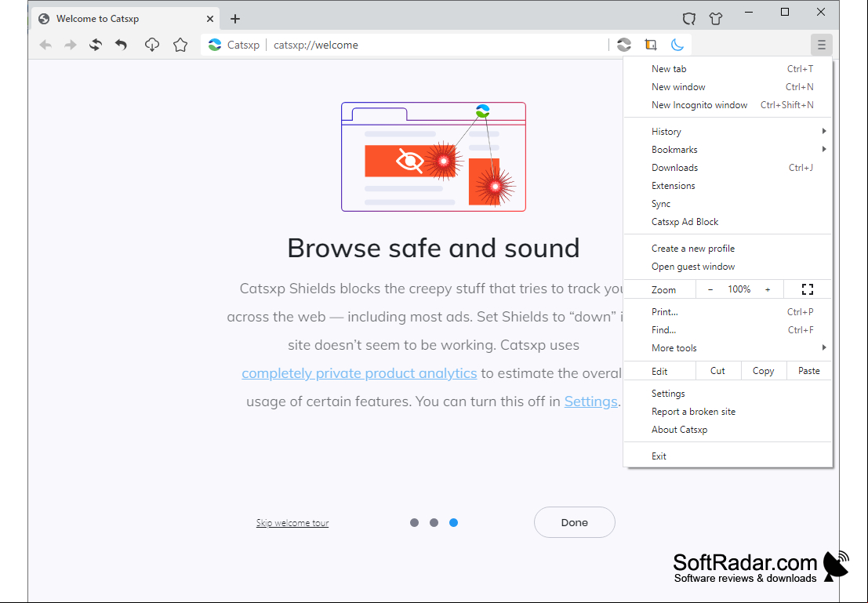This screenshot has width=868, height=603.
Task: Choose New tab from the menu
Action: click(x=728, y=69)
